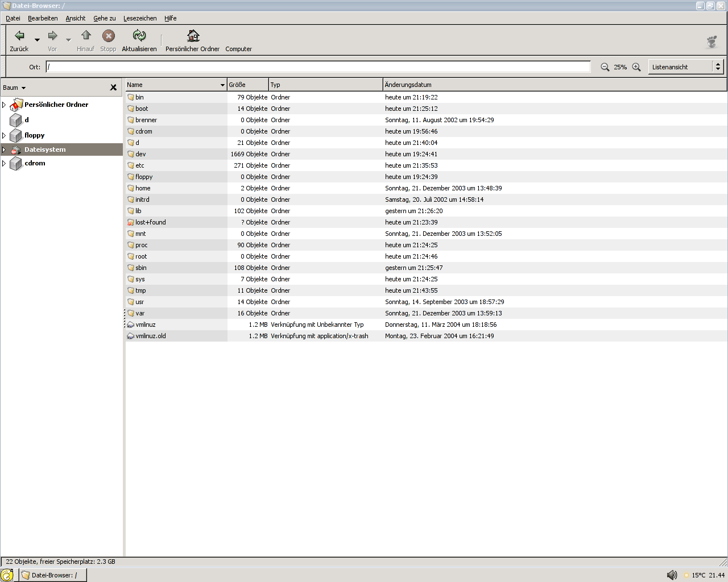The image size is (728, 582).
Task: Open the etc folder in file list
Action: (140, 165)
